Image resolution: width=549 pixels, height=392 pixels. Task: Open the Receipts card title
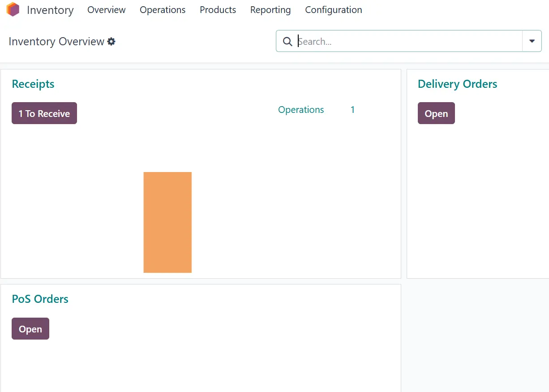pyautogui.click(x=33, y=84)
